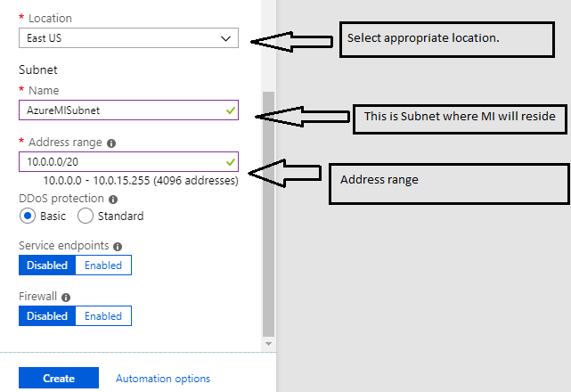The height and width of the screenshot is (392, 571).
Task: Set Service endpoints to Enabled
Action: (x=103, y=265)
